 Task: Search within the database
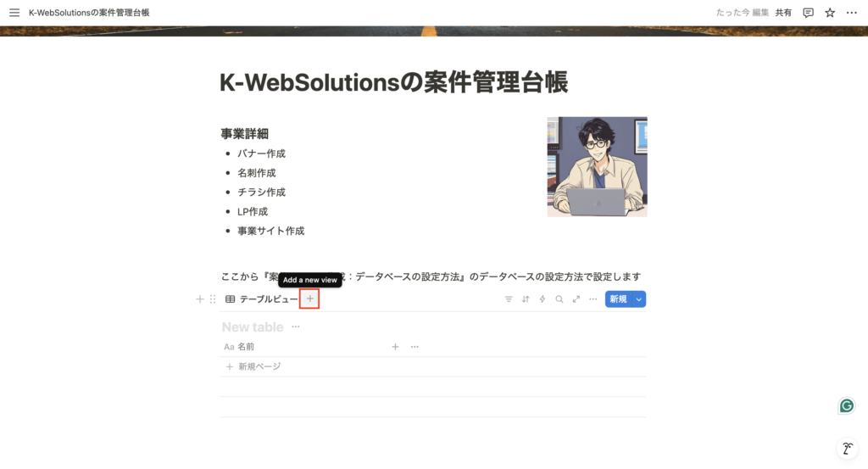pyautogui.click(x=559, y=299)
